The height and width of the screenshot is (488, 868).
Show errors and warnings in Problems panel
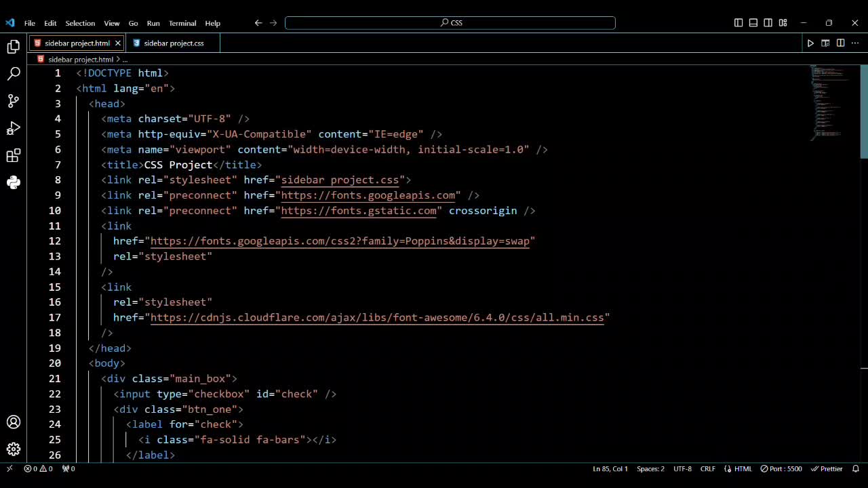38,468
